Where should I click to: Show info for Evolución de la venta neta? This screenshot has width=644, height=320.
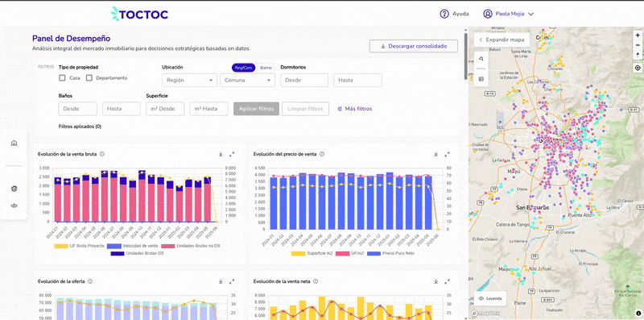316,281
